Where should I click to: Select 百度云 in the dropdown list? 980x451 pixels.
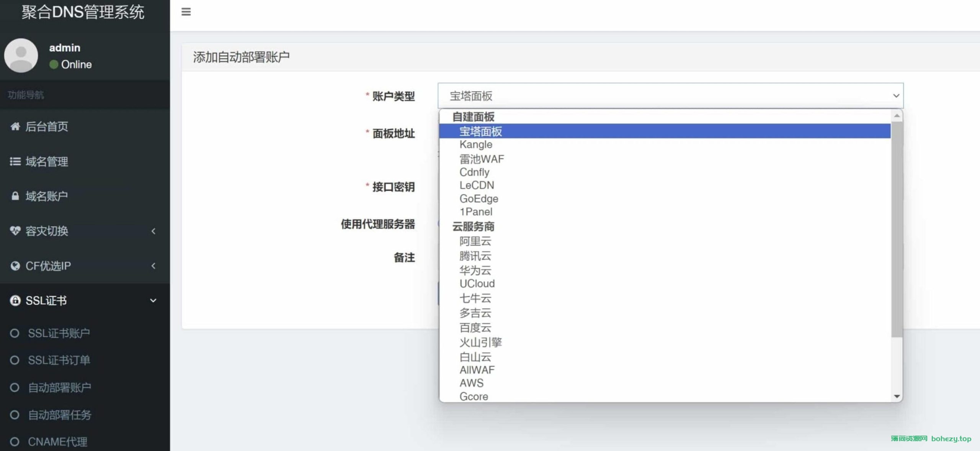pyautogui.click(x=665, y=327)
